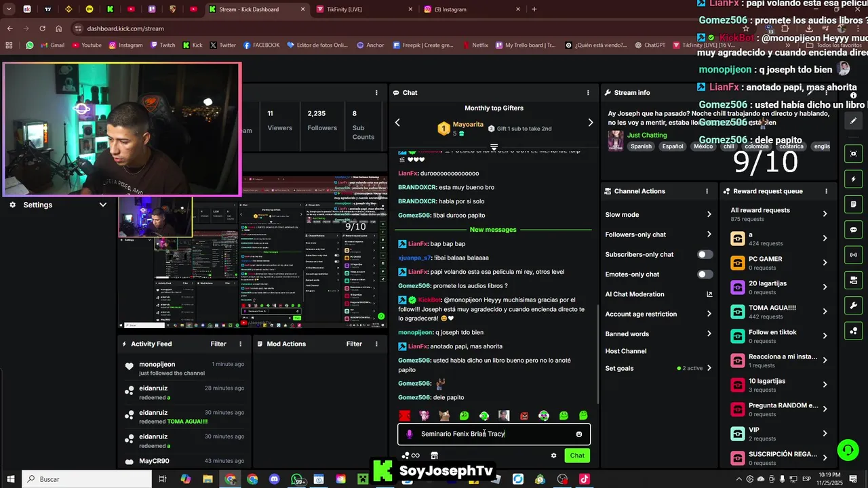
Task: Click the stream preview thumbnail
Action: [254, 251]
